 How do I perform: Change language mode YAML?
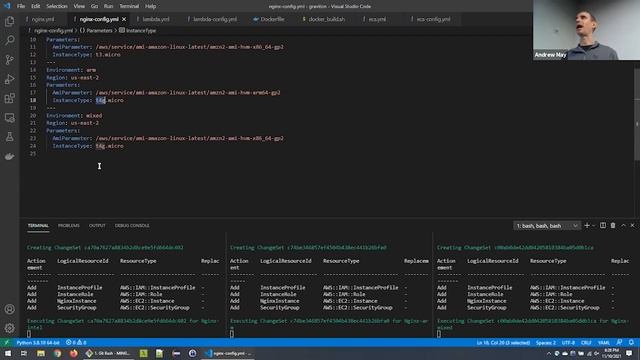coord(604,342)
